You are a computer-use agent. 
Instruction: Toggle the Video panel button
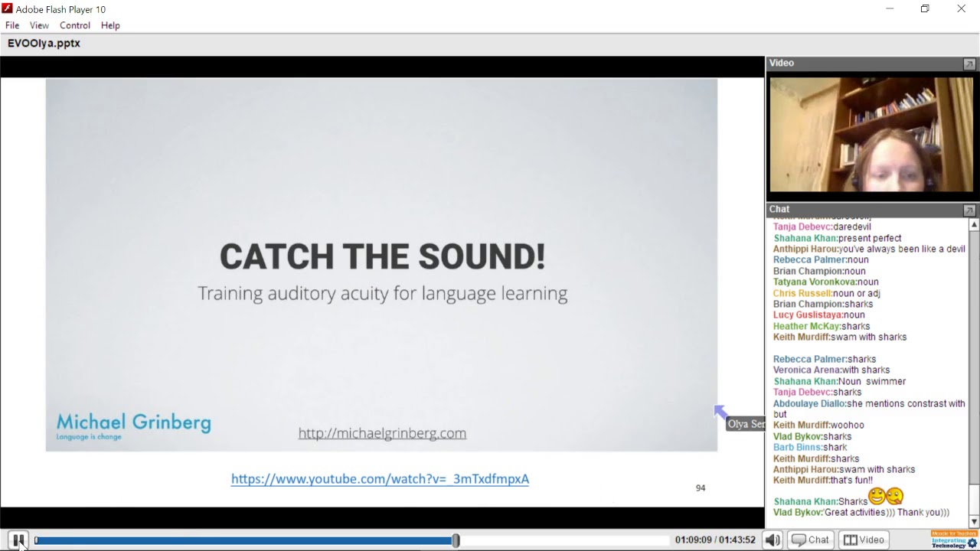click(x=864, y=540)
